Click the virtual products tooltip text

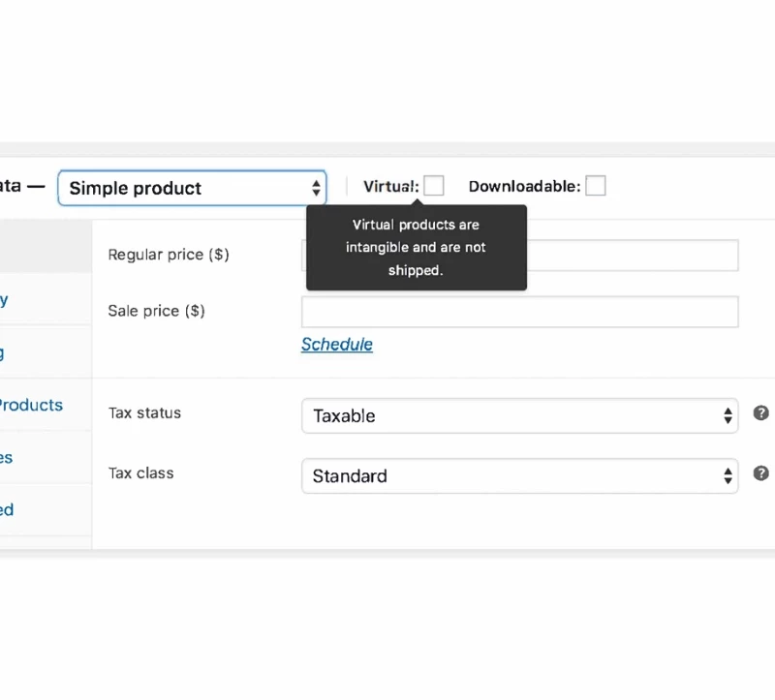click(x=416, y=248)
